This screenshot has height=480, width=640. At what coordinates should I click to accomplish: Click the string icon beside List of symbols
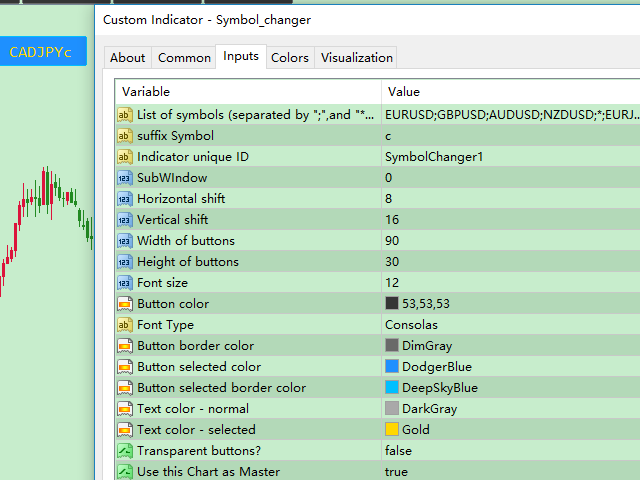[x=125, y=115]
